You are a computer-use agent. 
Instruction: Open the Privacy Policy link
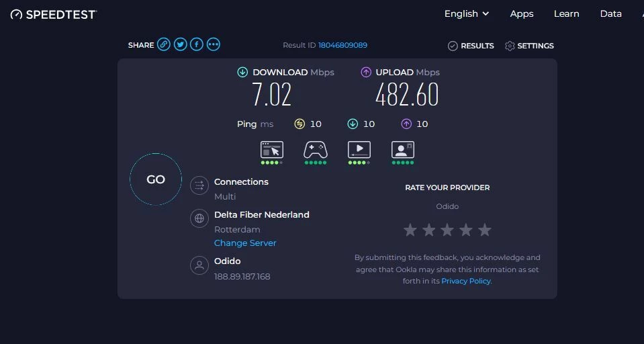pyautogui.click(x=466, y=281)
